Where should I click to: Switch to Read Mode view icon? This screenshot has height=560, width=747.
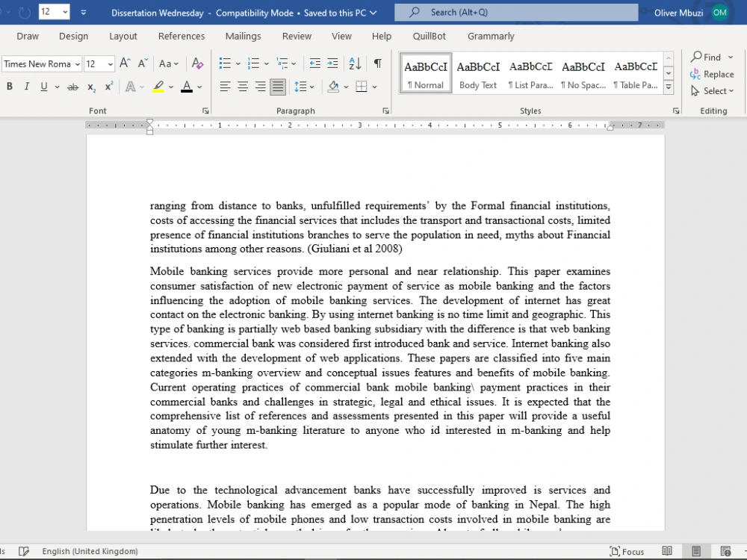[x=667, y=551]
